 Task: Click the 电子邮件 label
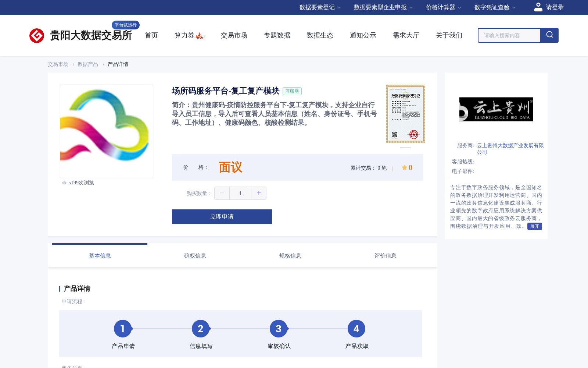click(x=463, y=171)
